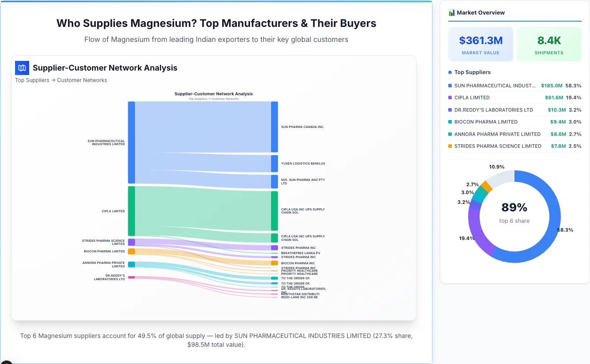Click the DR.REDDY'S purple color swatch
Viewport: 590px width, 364px height.
[x=450, y=110]
